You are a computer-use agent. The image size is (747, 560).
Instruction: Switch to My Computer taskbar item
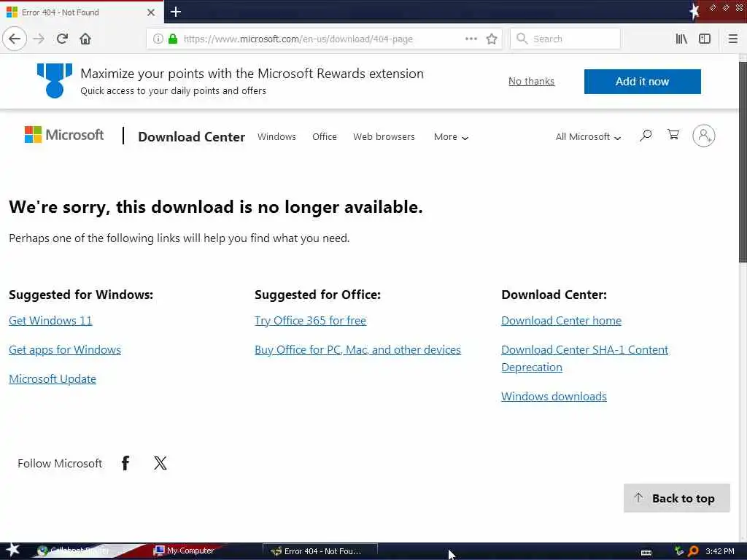pyautogui.click(x=184, y=551)
